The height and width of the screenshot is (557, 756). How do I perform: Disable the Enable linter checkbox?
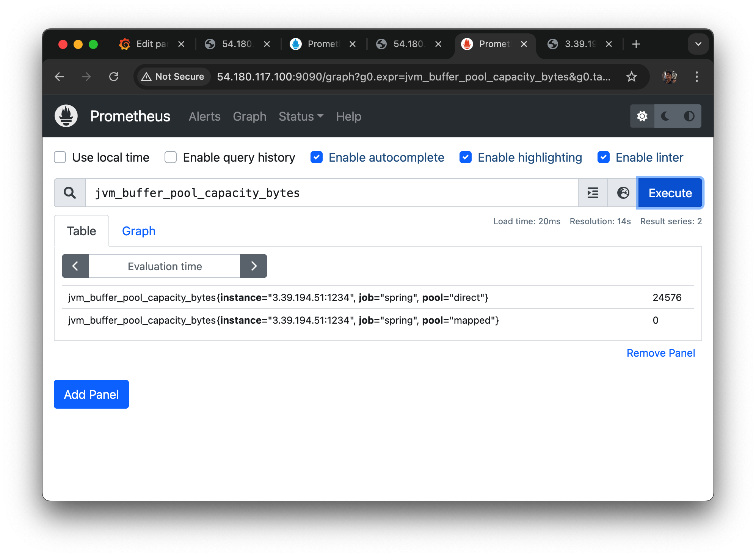[x=603, y=157]
